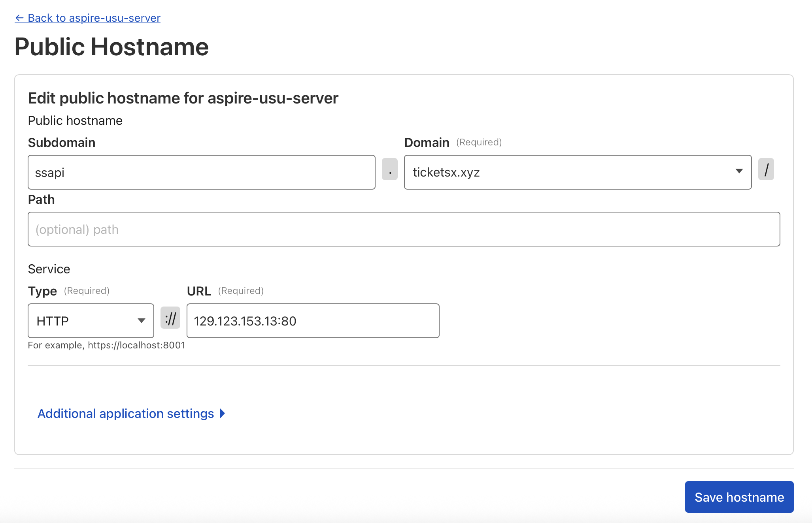The image size is (812, 523).
Task: Click the colon-slash-slash protocol separator badge
Action: 170,318
